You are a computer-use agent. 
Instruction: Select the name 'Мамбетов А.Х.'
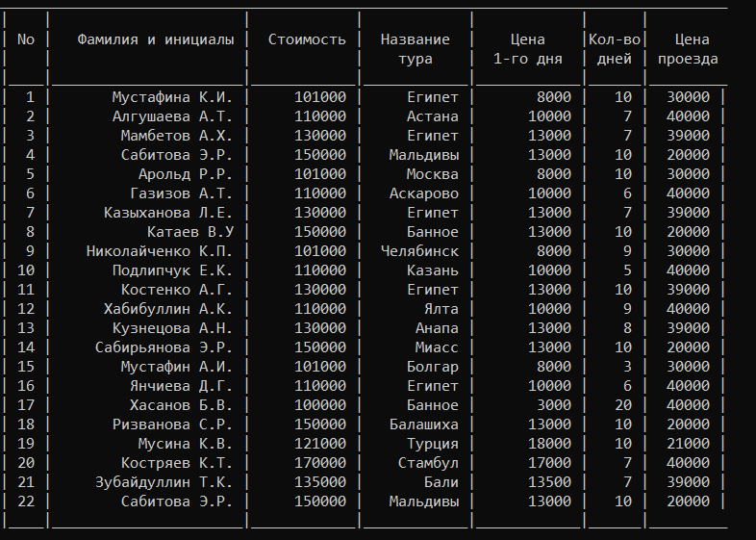(177, 136)
